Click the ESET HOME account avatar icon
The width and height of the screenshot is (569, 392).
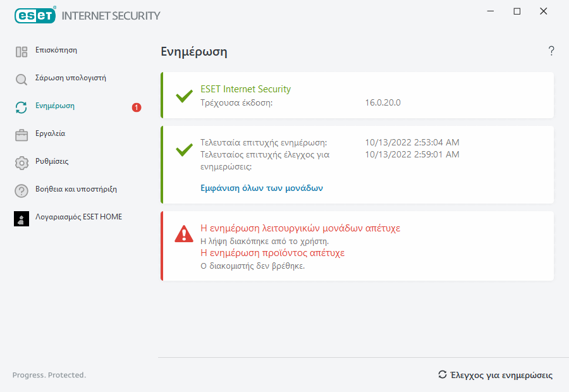[x=21, y=219]
